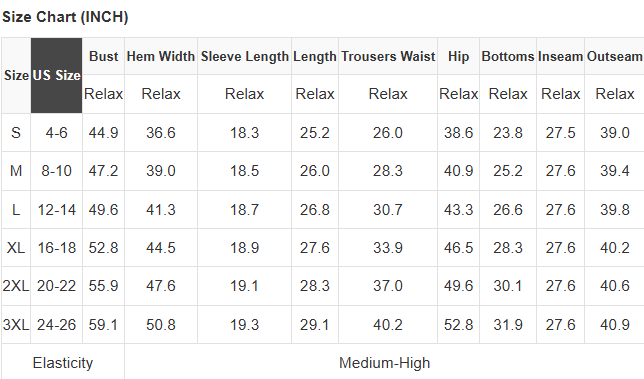
Task: Click the Inseam column header
Action: click(560, 56)
